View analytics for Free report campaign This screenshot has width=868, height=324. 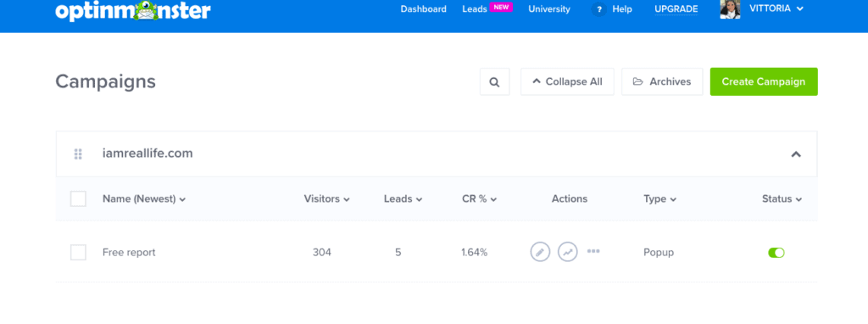point(567,252)
